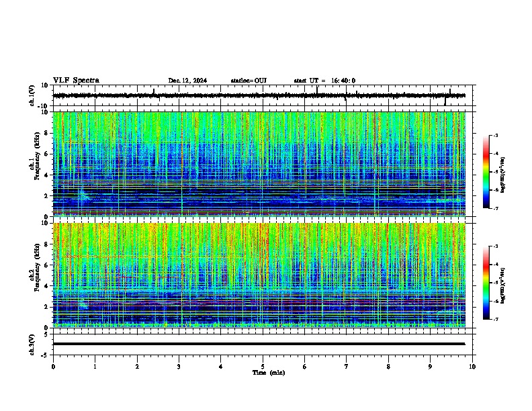Click the ch.2 color scale bar
Screen dimensions: 532x411
[x=486, y=283]
